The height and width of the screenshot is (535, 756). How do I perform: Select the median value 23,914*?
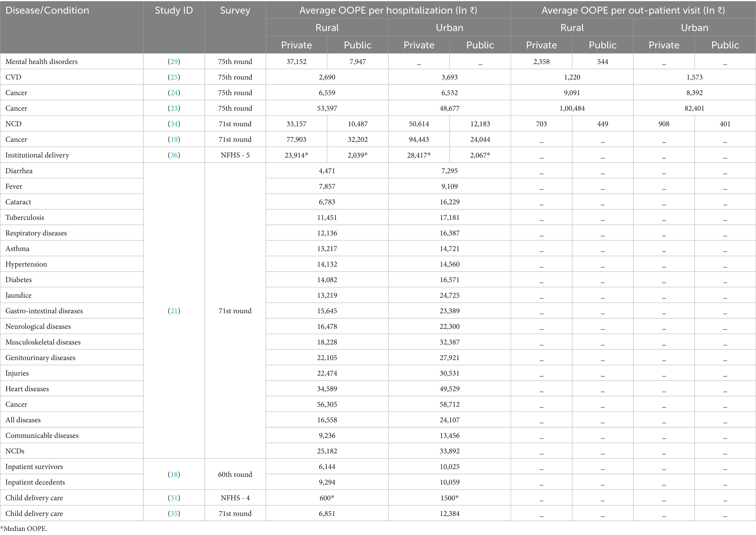(296, 155)
